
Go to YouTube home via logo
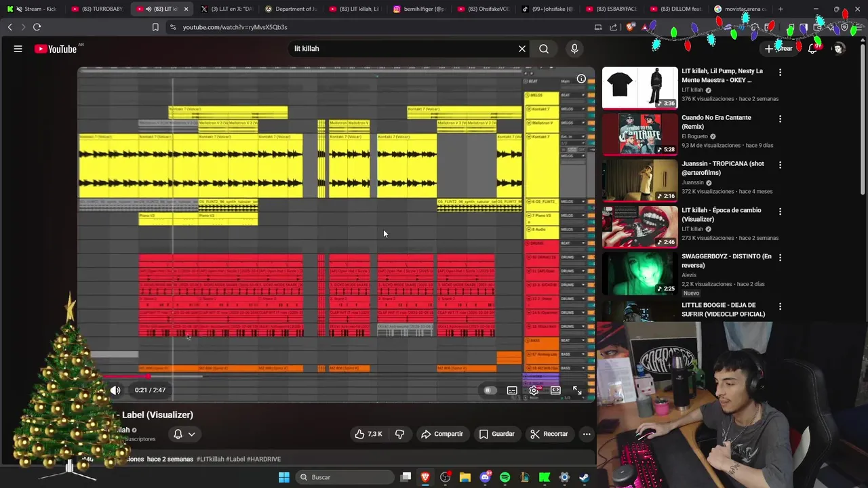(x=56, y=49)
